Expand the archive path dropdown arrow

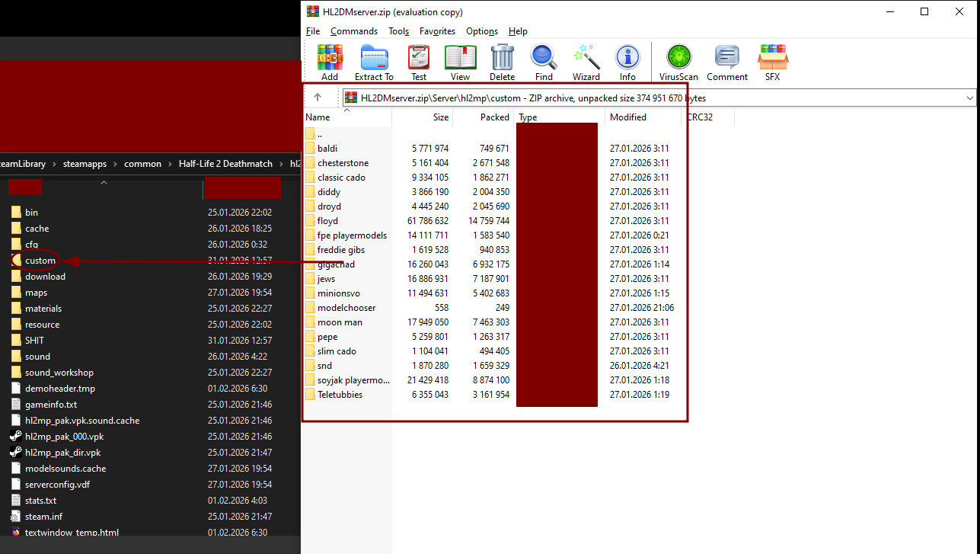pyautogui.click(x=969, y=98)
